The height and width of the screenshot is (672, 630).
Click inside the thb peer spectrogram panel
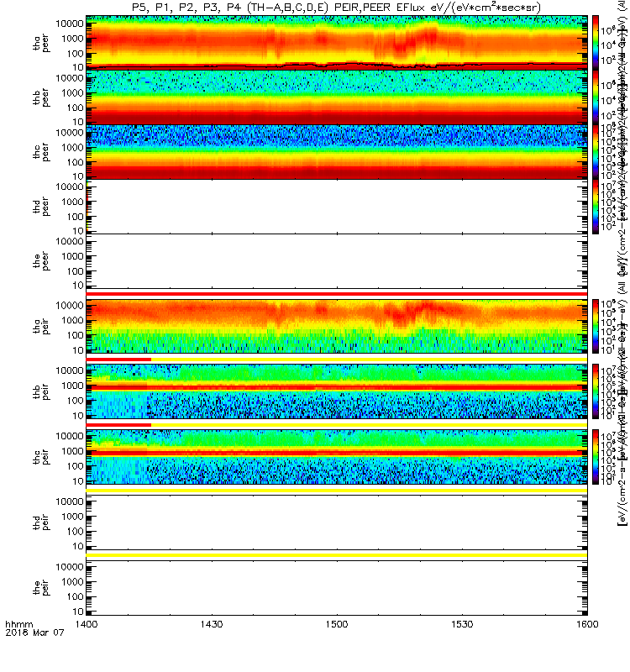(337, 97)
